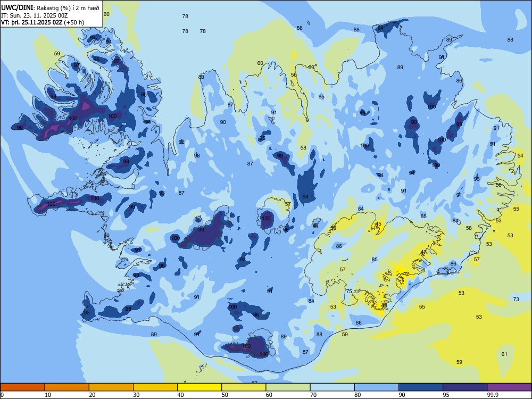
Task: Click the map value '42' in the yellow area
Action: pyautogui.click(x=406, y=274)
